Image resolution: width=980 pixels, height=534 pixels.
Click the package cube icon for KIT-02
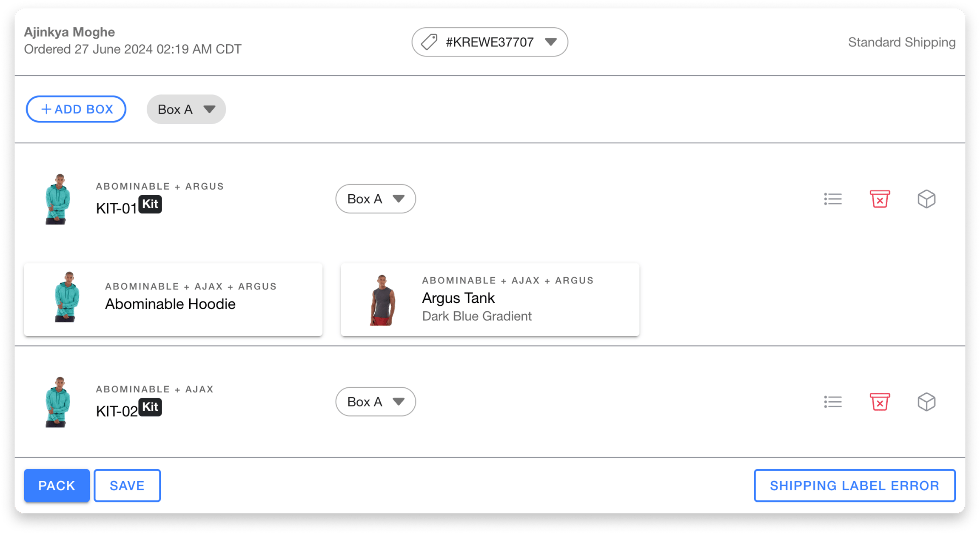pos(927,401)
